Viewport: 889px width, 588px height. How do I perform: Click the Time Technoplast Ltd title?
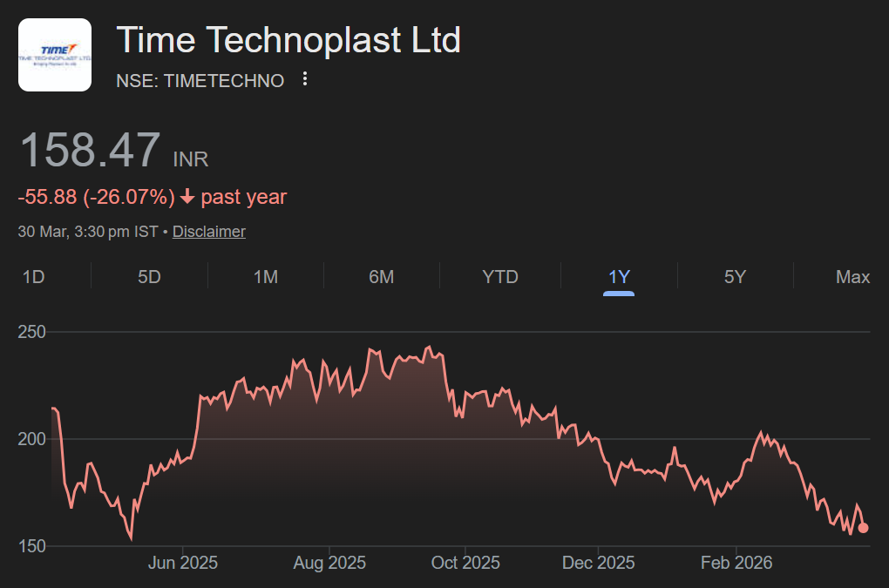pyautogui.click(x=288, y=40)
